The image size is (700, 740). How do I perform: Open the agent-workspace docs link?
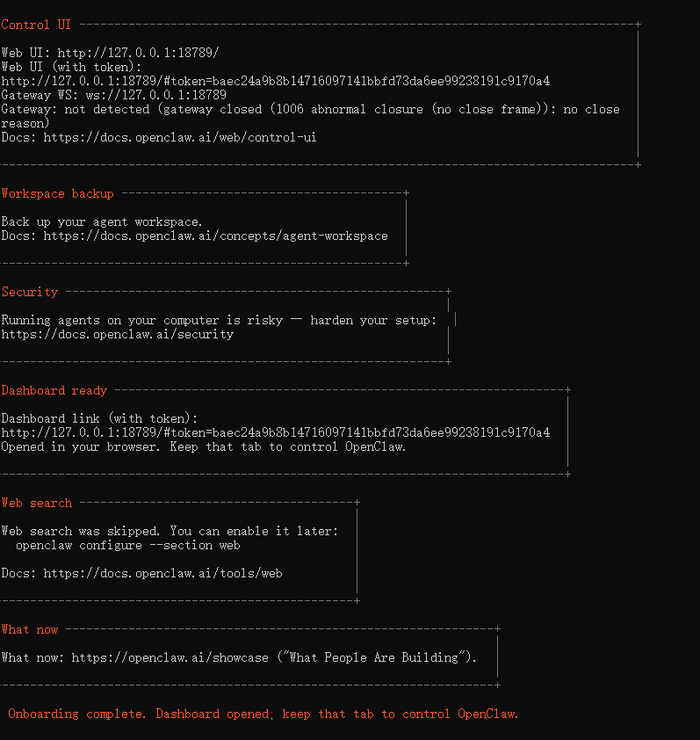pyautogui.click(x=215, y=236)
